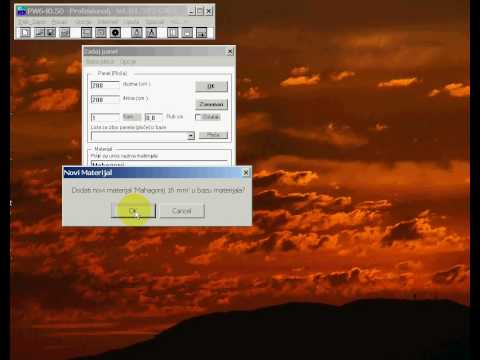Close the Novi Materijal dialog with X

[246, 172]
